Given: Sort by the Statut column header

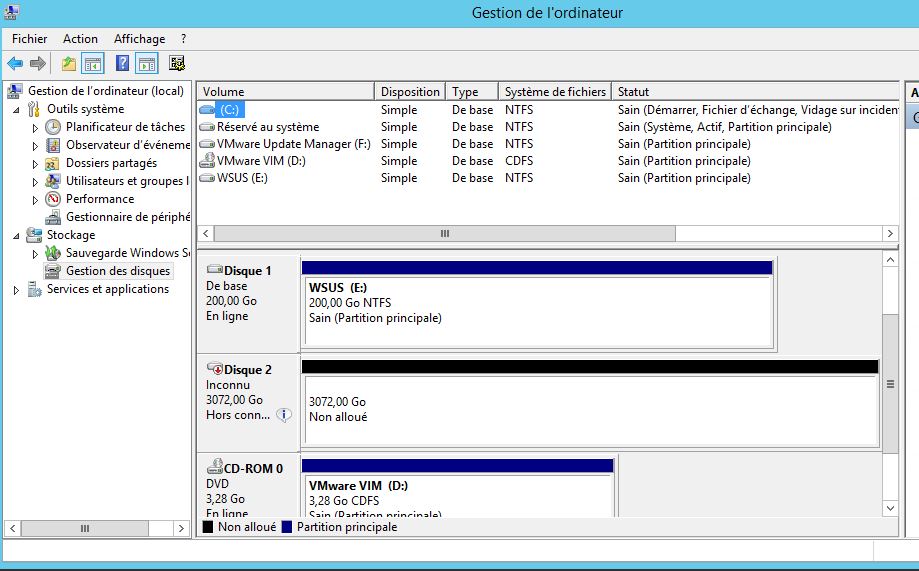Looking at the screenshot, I should coord(755,91).
